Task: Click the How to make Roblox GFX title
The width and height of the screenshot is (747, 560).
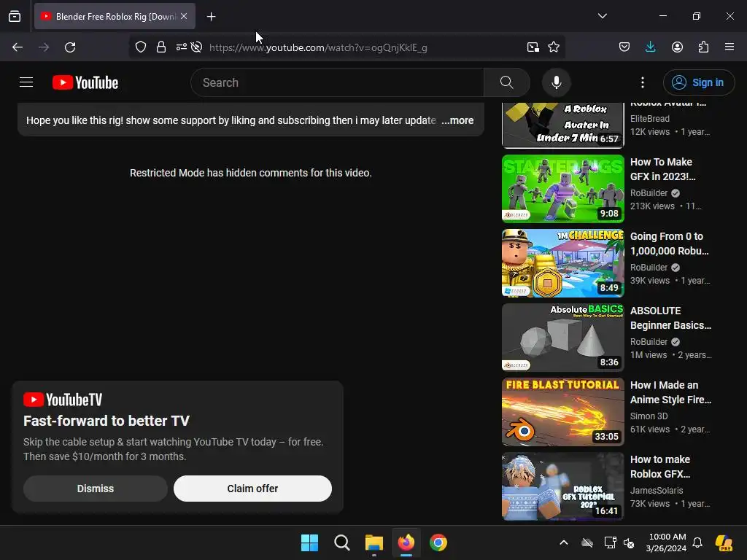Action: click(660, 466)
